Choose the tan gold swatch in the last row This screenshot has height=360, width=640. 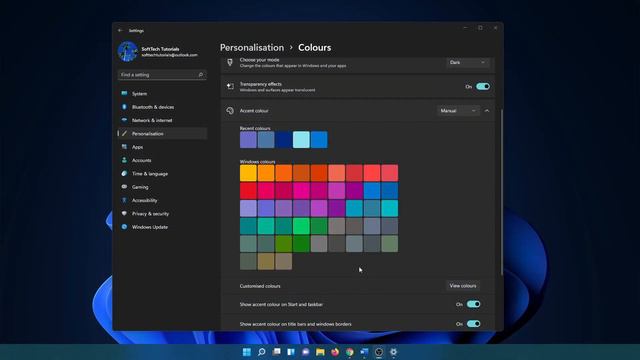point(266,261)
